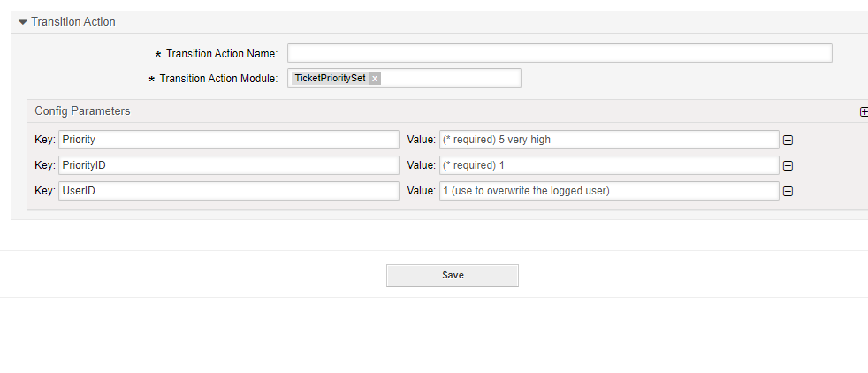Screen dimensions: 868x373
Task: Click the Transition Action Name label
Action: 221,55
